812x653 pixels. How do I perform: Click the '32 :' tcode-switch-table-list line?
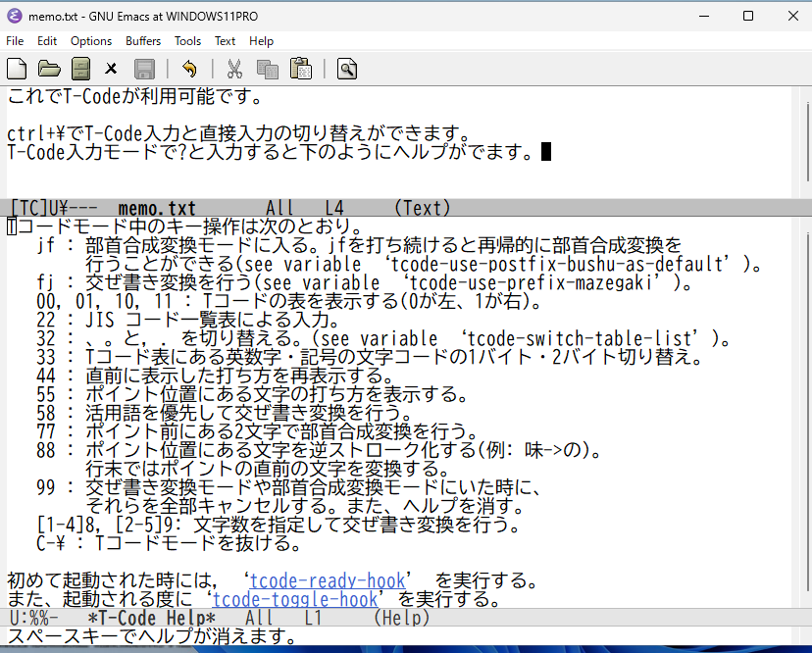tap(383, 338)
